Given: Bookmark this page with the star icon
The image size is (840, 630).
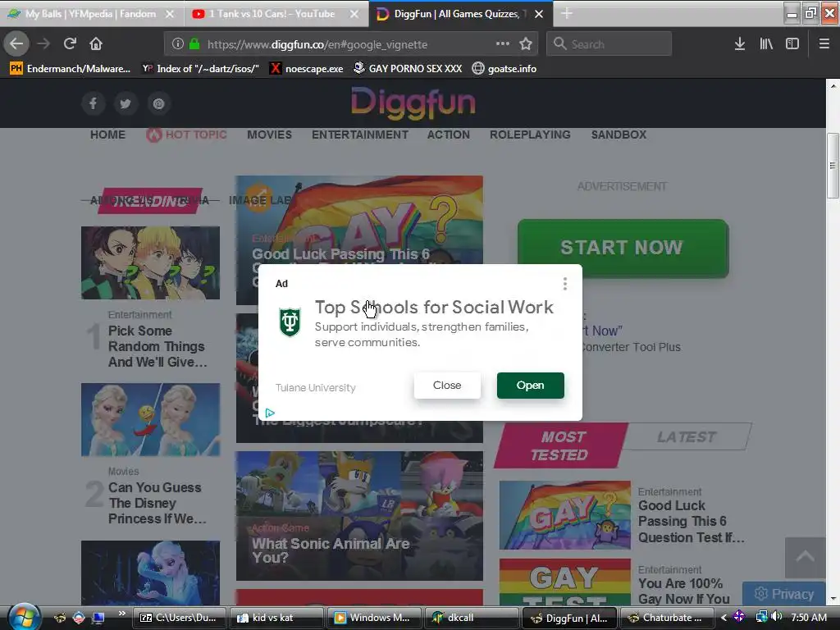Looking at the screenshot, I should [x=526, y=43].
